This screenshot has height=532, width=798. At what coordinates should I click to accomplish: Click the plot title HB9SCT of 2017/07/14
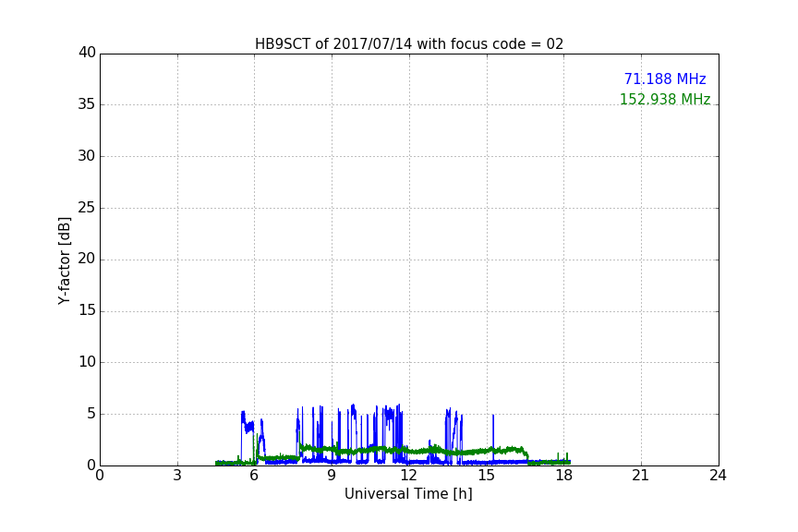click(409, 44)
